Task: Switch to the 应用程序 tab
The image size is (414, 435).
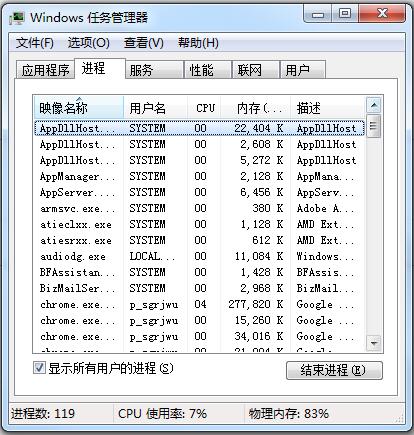Action: [x=45, y=70]
